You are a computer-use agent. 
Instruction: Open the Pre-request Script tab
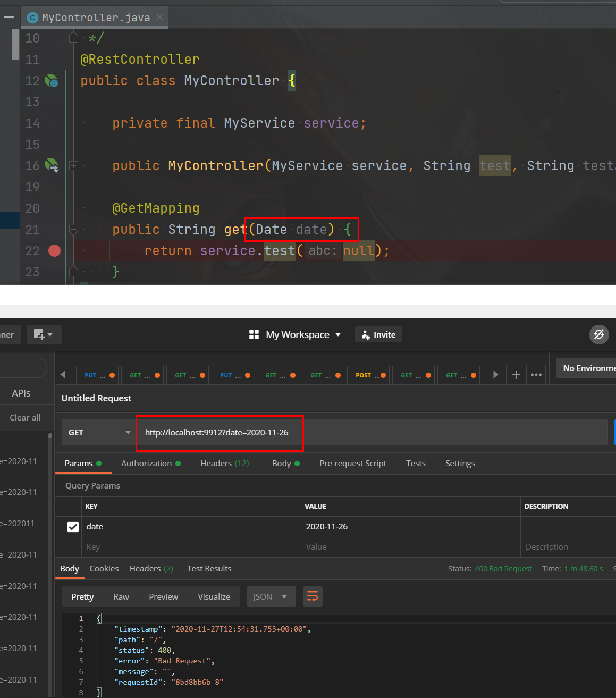coord(353,463)
